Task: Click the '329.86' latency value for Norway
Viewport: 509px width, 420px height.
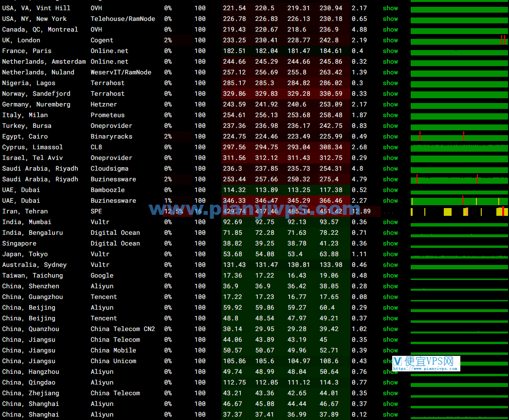Action: [235, 94]
